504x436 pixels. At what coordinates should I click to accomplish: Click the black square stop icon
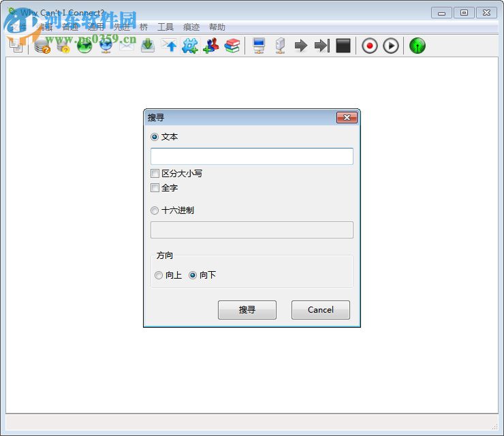point(343,46)
